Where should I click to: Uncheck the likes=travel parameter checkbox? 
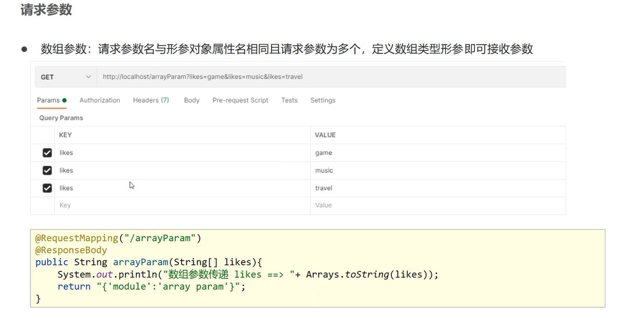click(x=47, y=188)
